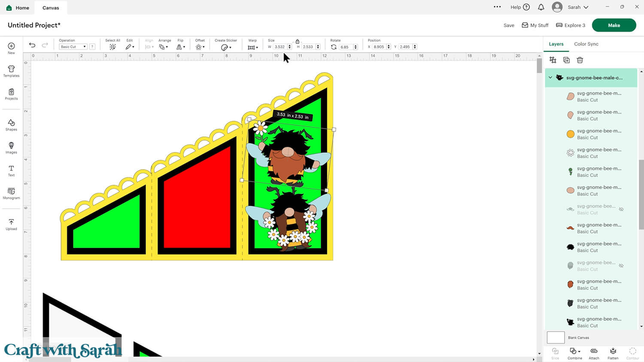Switch to the Home tab
The width and height of the screenshot is (644, 362).
(18, 8)
